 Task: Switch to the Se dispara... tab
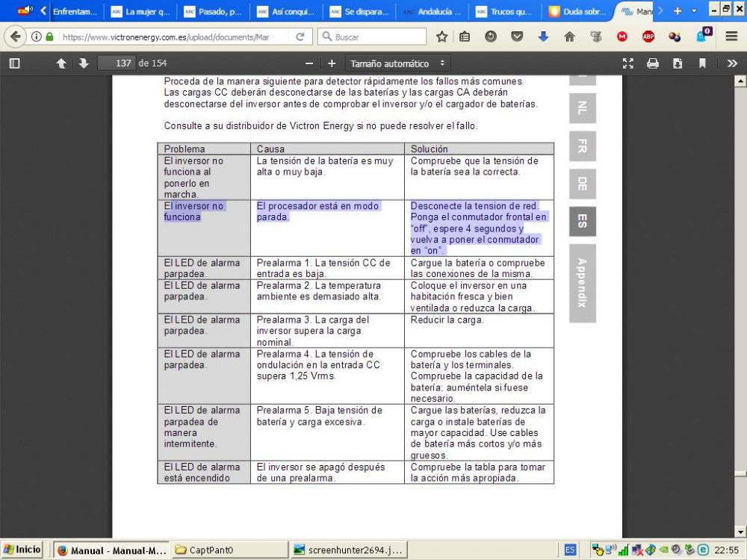360,11
